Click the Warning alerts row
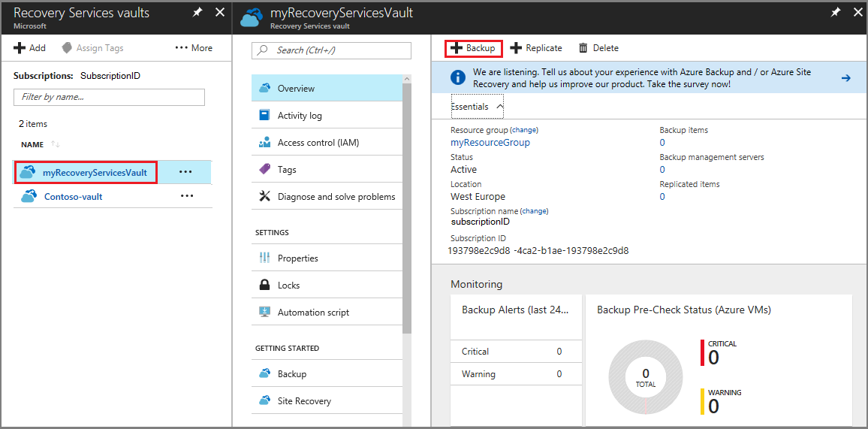 [x=516, y=373]
